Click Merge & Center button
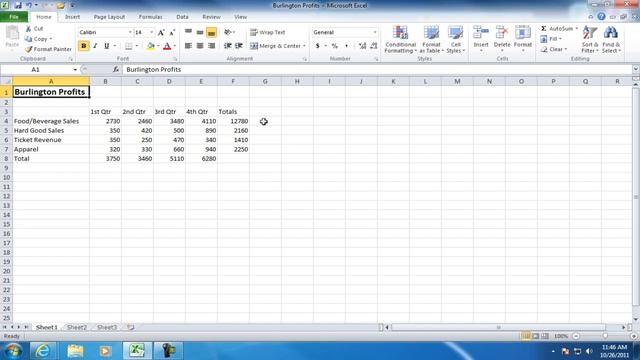The image size is (640, 360). pos(276,46)
